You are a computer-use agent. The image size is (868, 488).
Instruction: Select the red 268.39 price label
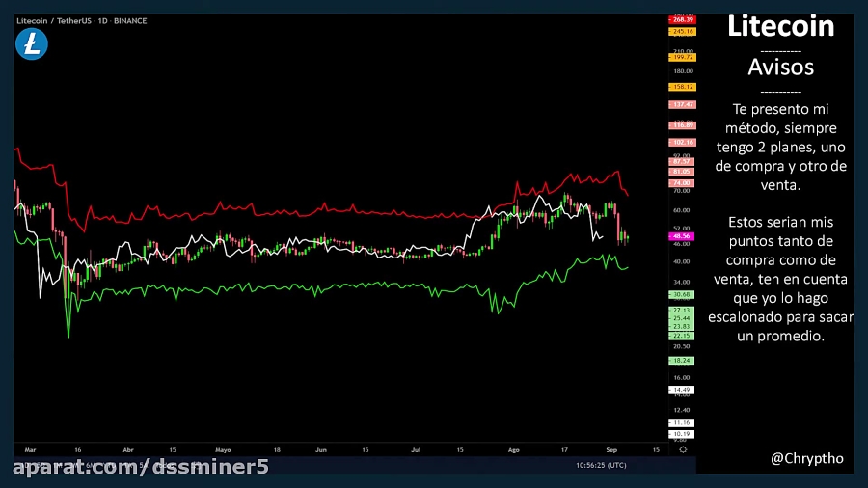[682, 20]
